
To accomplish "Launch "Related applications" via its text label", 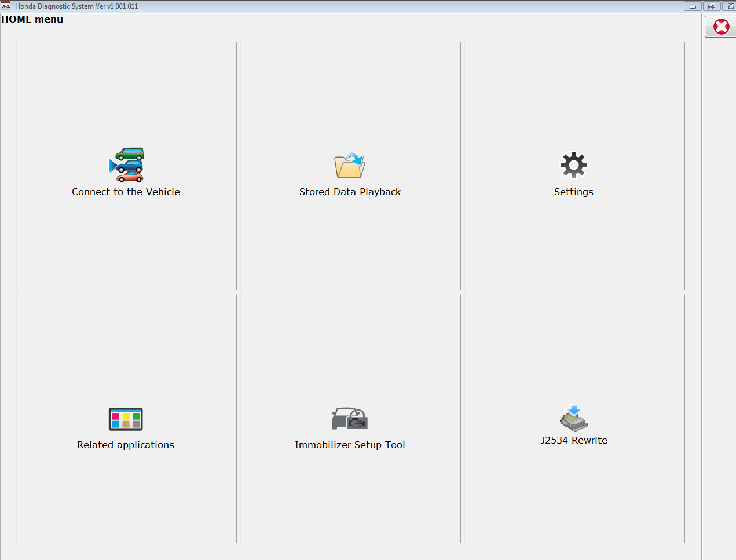I will pos(126,445).
